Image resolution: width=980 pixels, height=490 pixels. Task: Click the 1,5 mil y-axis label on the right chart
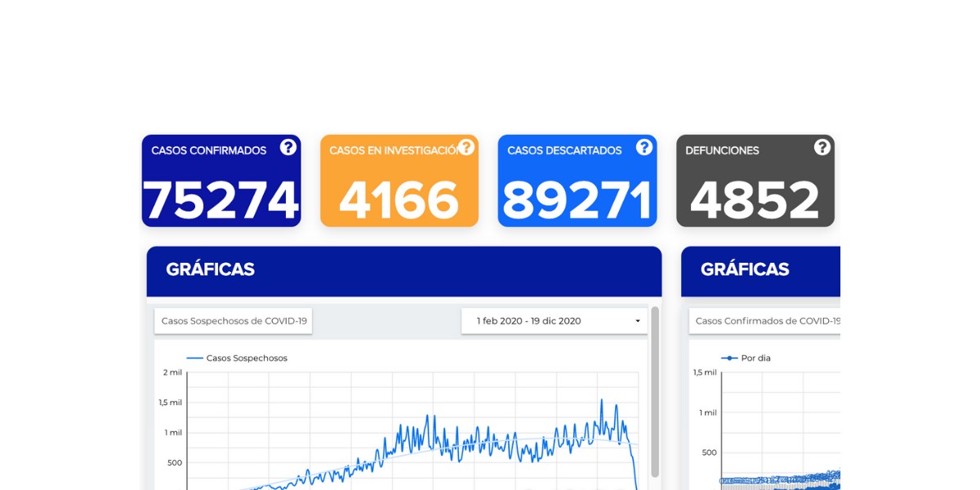point(704,372)
